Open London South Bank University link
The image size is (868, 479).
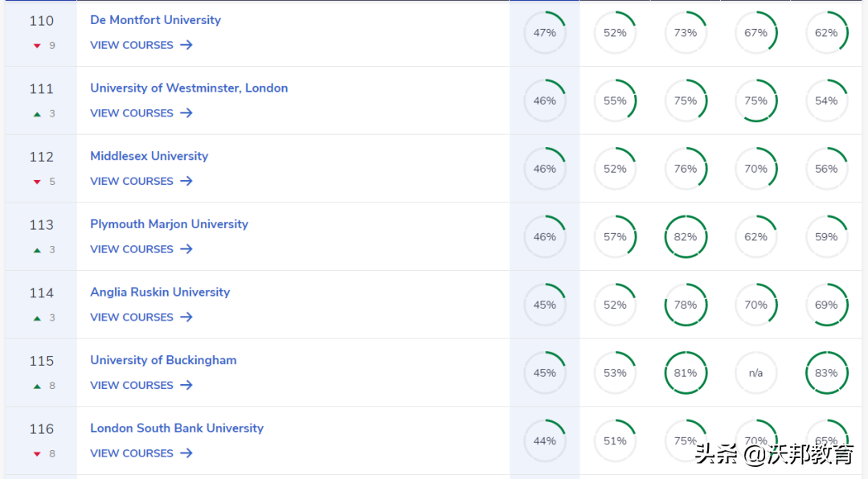click(x=177, y=428)
